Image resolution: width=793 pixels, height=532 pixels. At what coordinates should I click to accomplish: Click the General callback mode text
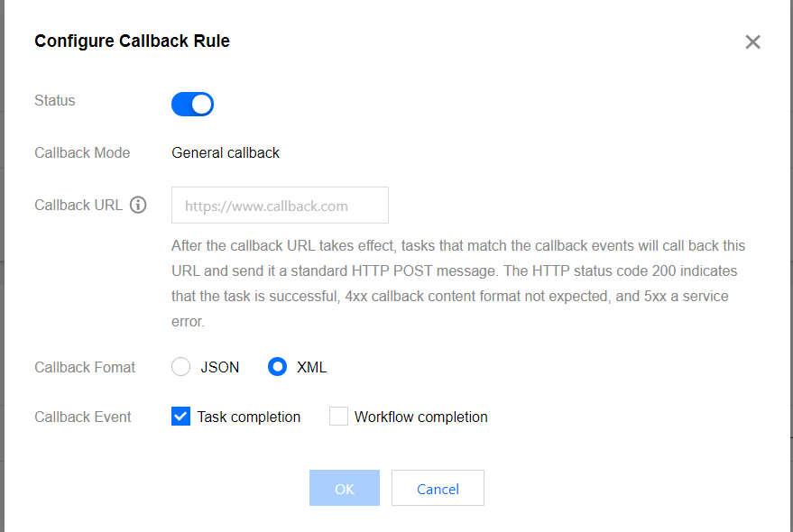pyautogui.click(x=226, y=152)
